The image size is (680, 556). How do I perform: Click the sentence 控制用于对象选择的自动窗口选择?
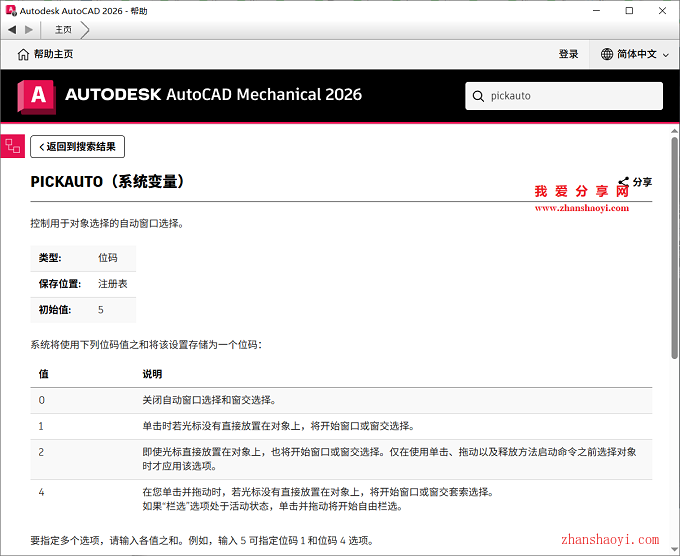(x=107, y=224)
